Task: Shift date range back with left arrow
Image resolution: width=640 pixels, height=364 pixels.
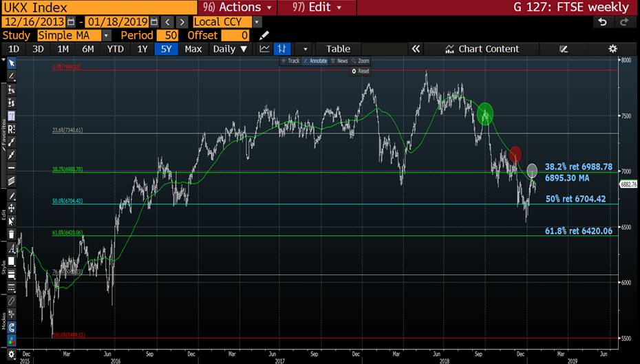Action: [x=167, y=21]
